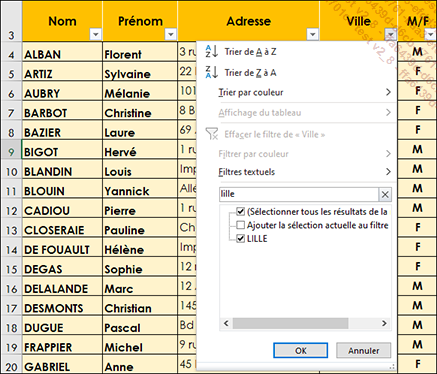Choose Trier de A à Z
Viewport: 437px width, 374px height.
point(250,52)
